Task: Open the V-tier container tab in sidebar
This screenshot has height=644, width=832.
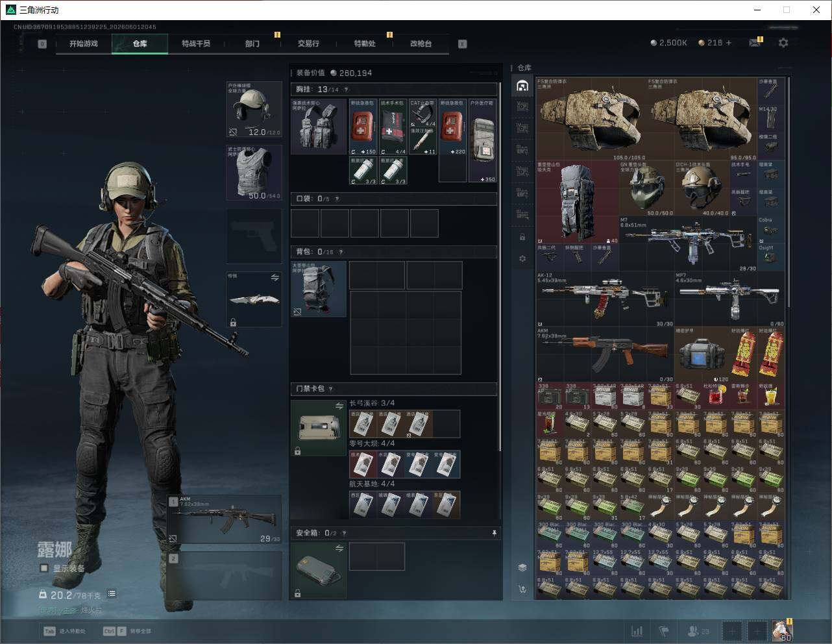Action: 522,106
